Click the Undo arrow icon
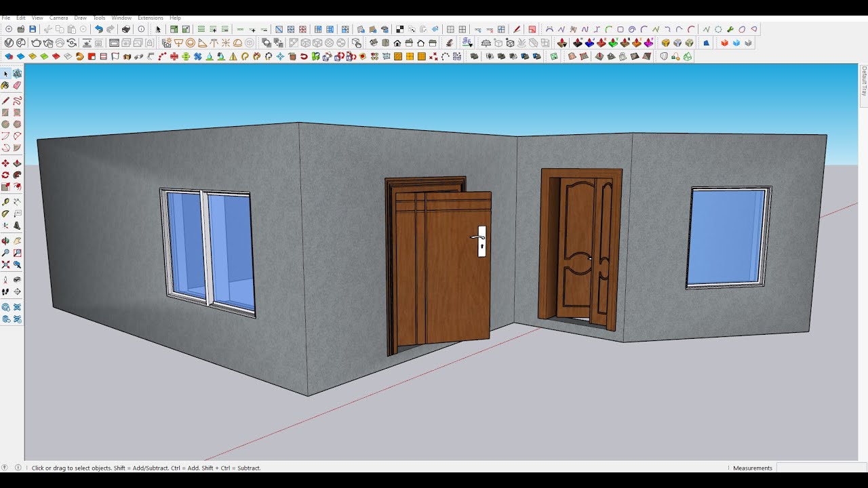 pyautogui.click(x=98, y=29)
